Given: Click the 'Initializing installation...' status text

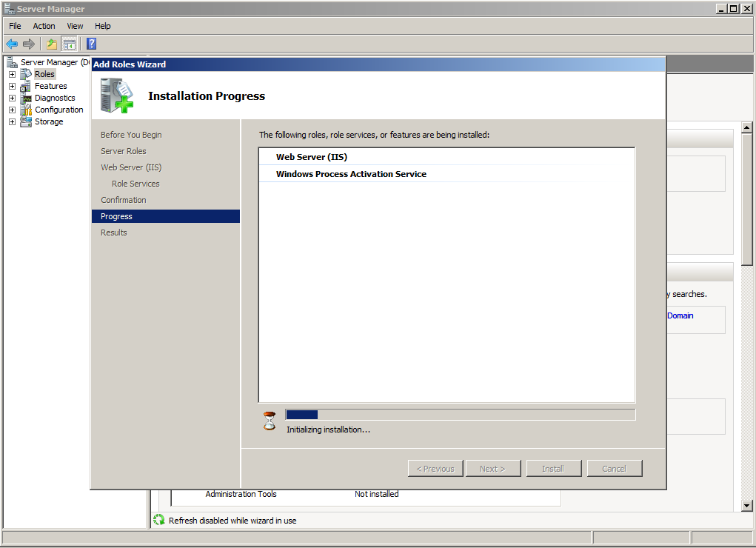Looking at the screenshot, I should pyautogui.click(x=328, y=430).
